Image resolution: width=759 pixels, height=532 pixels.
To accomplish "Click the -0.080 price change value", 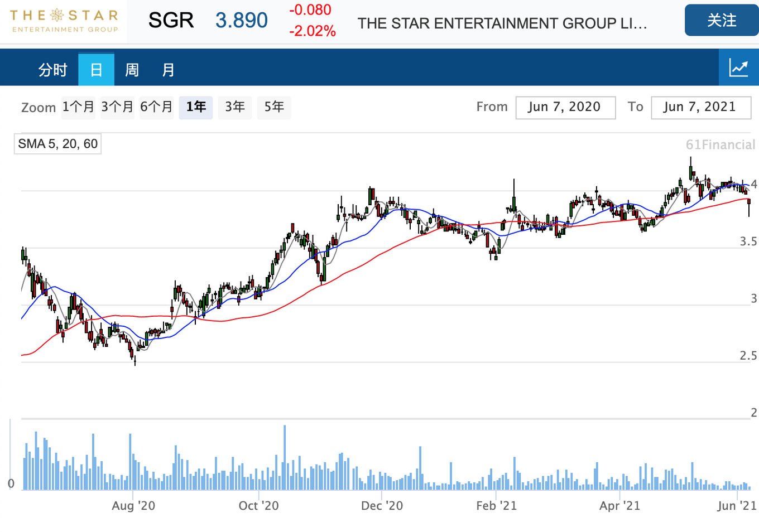I will pos(310,10).
